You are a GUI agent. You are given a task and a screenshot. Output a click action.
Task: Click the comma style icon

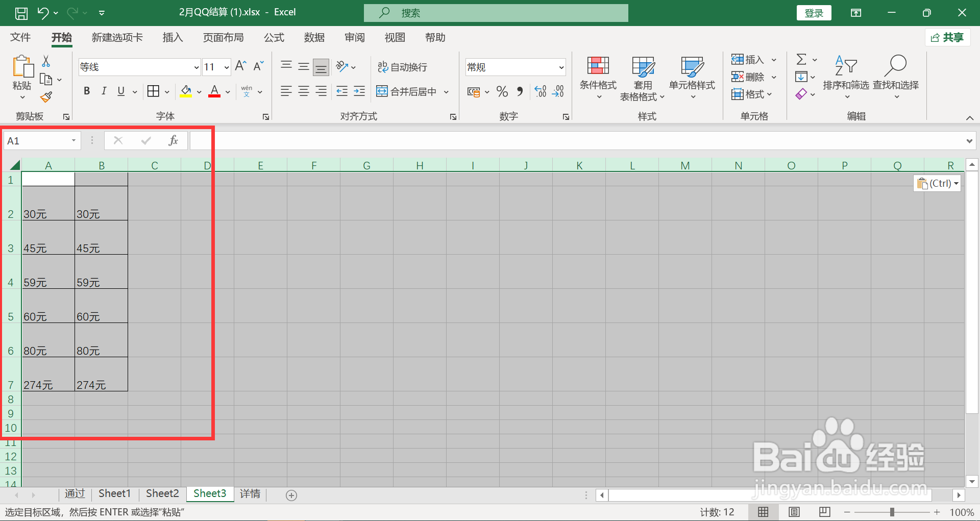(x=520, y=92)
